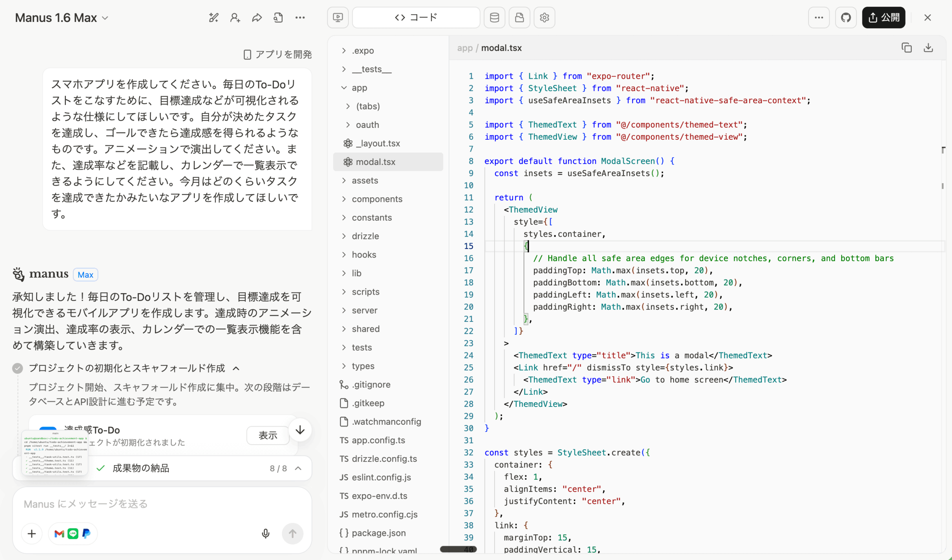The width and height of the screenshot is (952, 560).
Task: Click the 表示 button on To-Do card
Action: click(267, 435)
